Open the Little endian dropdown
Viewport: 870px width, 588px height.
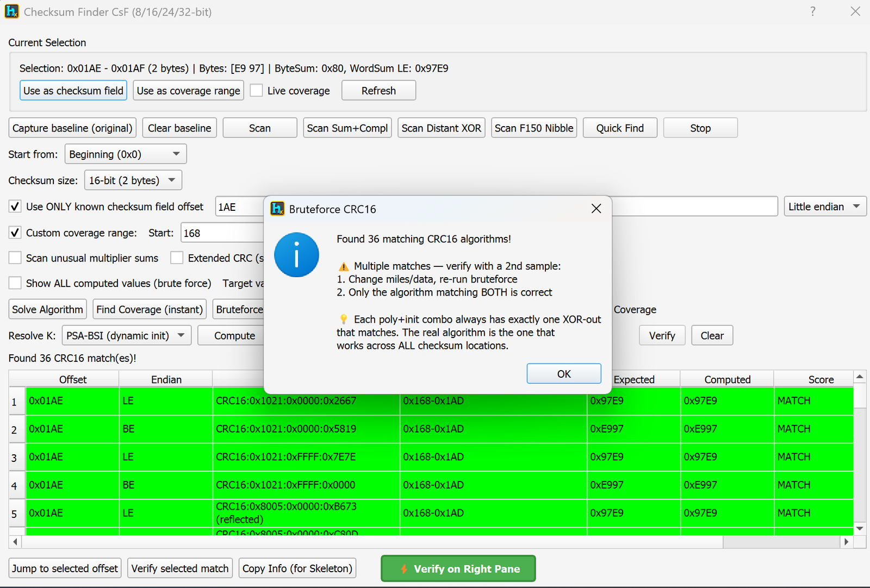pos(825,207)
